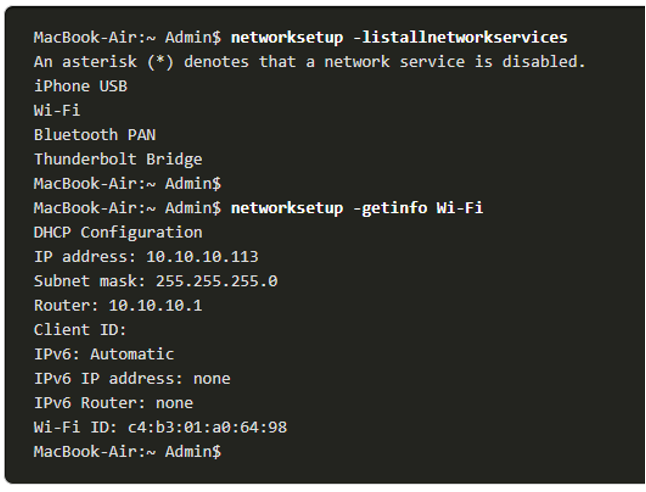Click the IPv6: Automatic line
The height and width of the screenshot is (492, 646).
tap(104, 354)
